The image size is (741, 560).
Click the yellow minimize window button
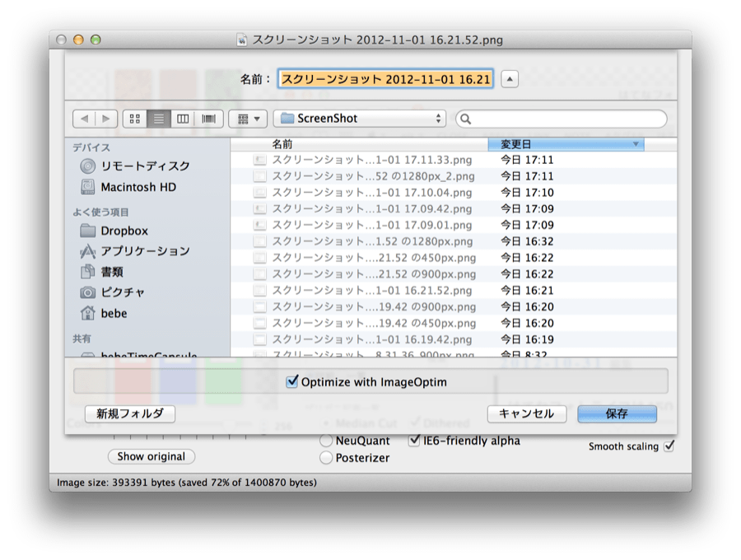[78, 40]
